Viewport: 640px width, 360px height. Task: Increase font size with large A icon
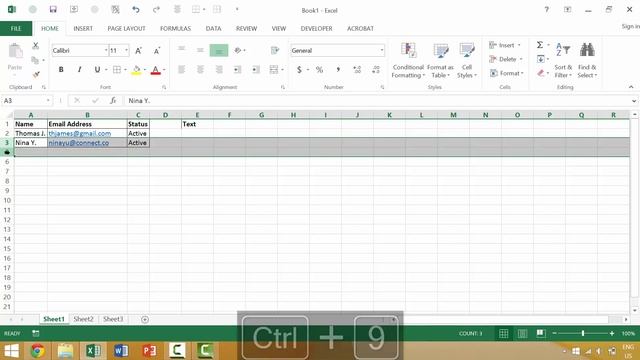pyautogui.click(x=138, y=51)
